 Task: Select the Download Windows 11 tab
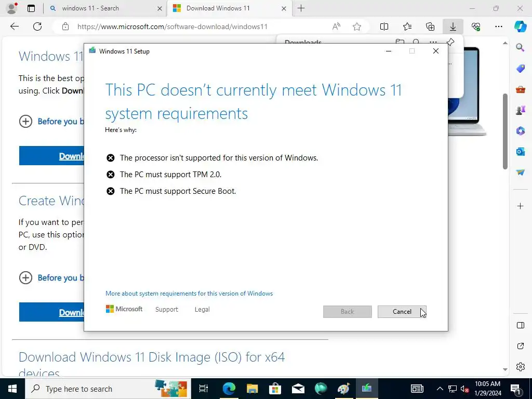[229, 8]
